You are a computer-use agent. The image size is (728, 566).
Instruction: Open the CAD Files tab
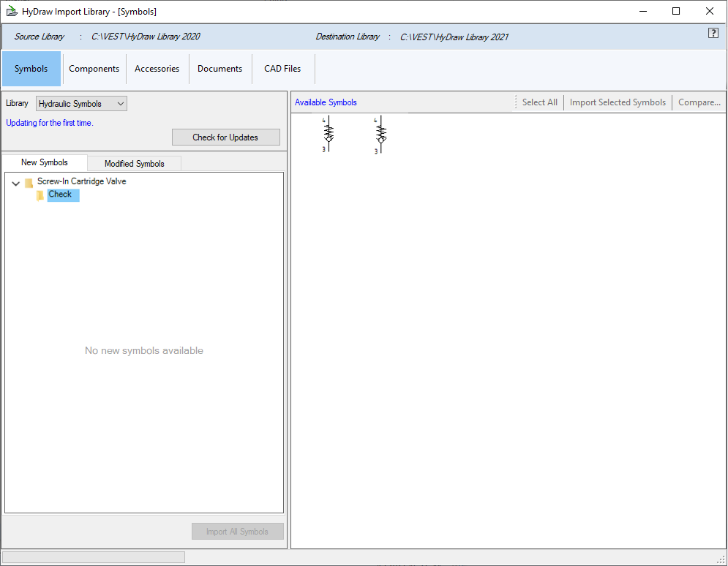click(x=282, y=68)
